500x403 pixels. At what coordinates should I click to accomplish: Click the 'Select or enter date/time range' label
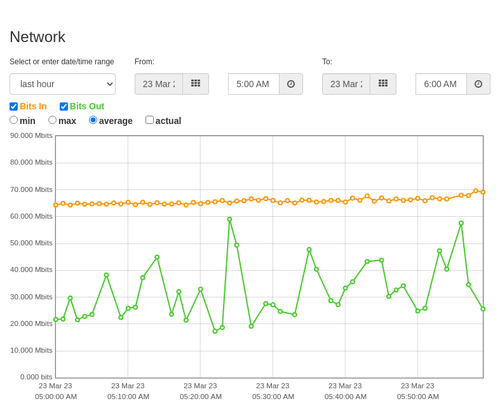point(62,62)
